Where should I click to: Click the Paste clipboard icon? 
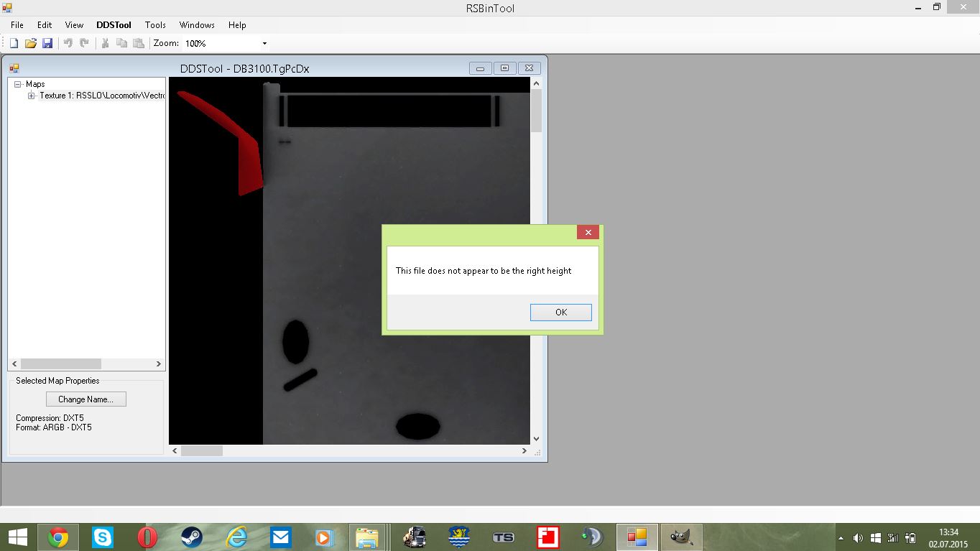138,43
